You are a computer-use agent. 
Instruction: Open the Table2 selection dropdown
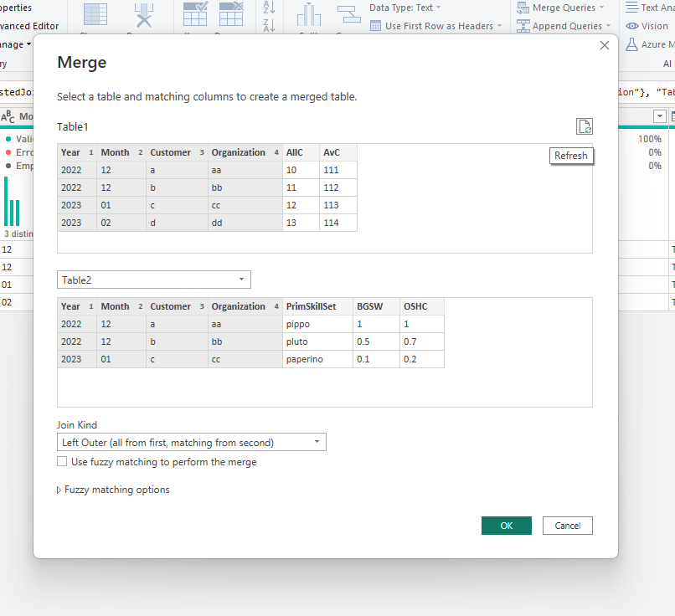pos(154,280)
